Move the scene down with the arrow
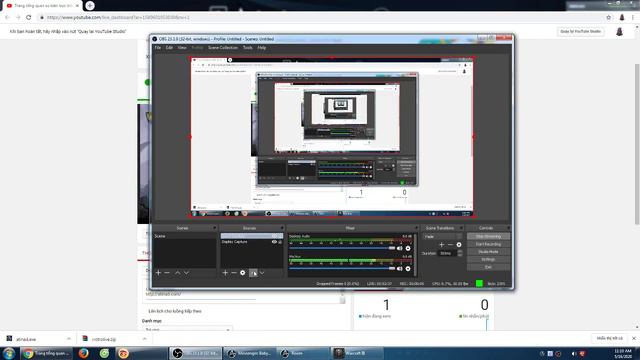640x360 pixels. [186, 273]
